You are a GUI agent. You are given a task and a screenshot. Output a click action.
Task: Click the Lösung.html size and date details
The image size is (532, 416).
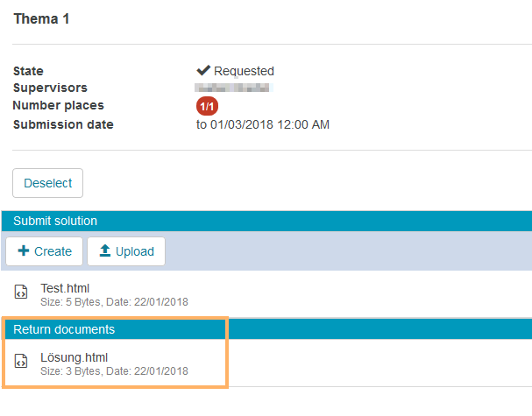coord(114,371)
